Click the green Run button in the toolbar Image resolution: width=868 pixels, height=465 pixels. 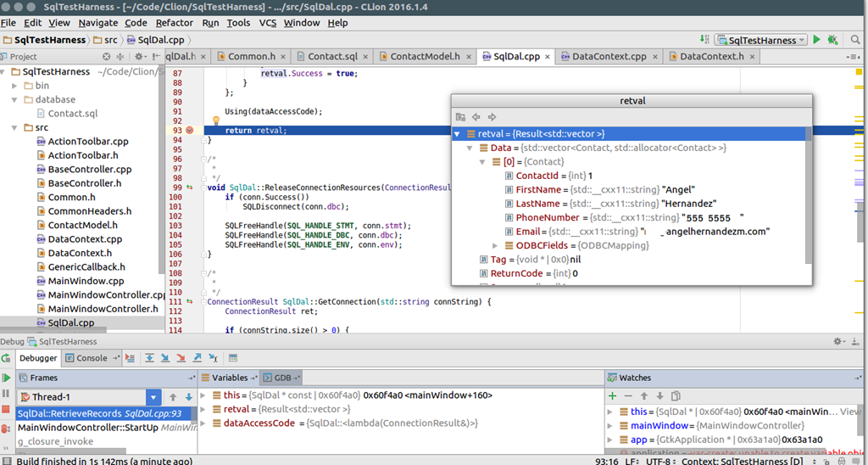[816, 40]
